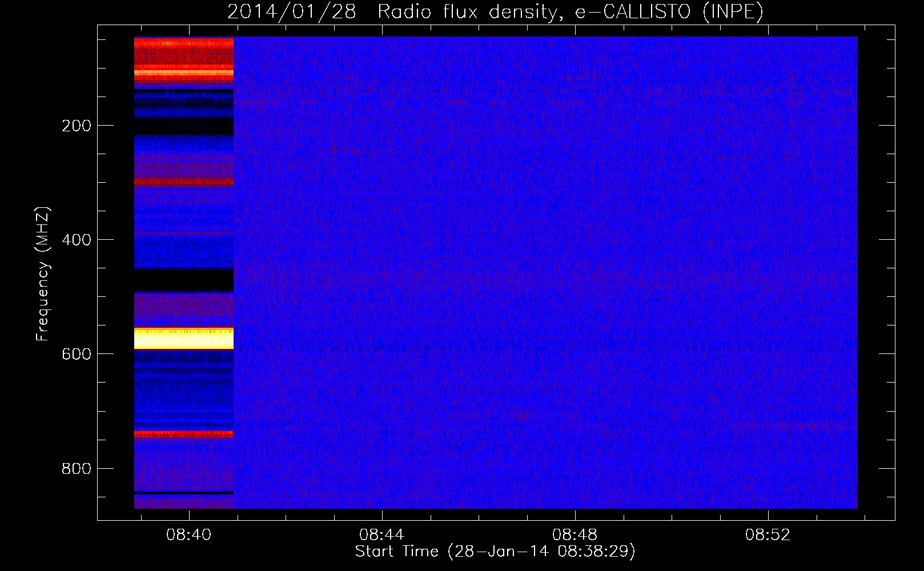
Task: Click the 600 tick label on the frequency axis
Action: (77, 354)
